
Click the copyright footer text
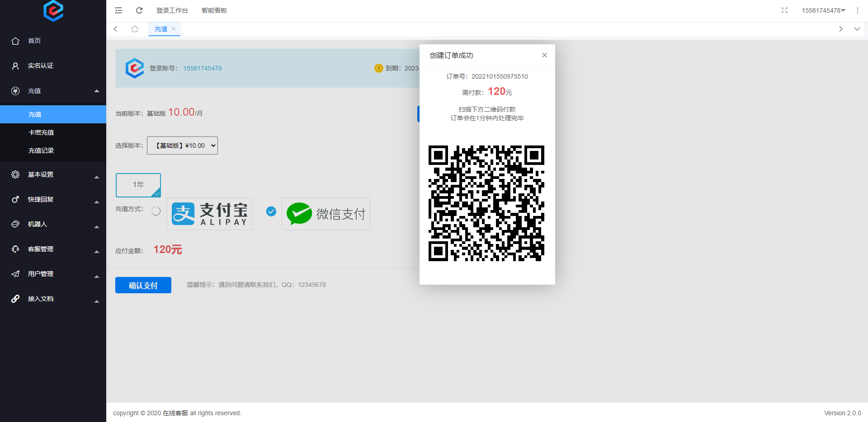(177, 413)
